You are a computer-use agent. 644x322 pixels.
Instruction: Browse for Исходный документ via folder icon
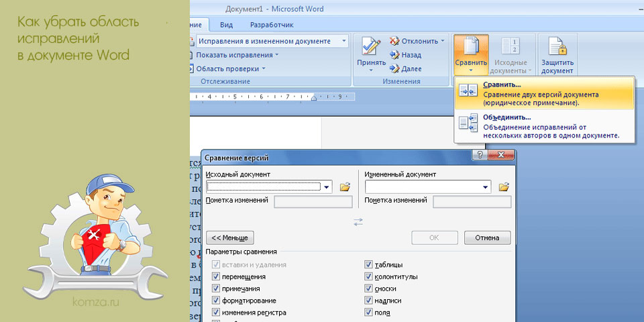[345, 187]
